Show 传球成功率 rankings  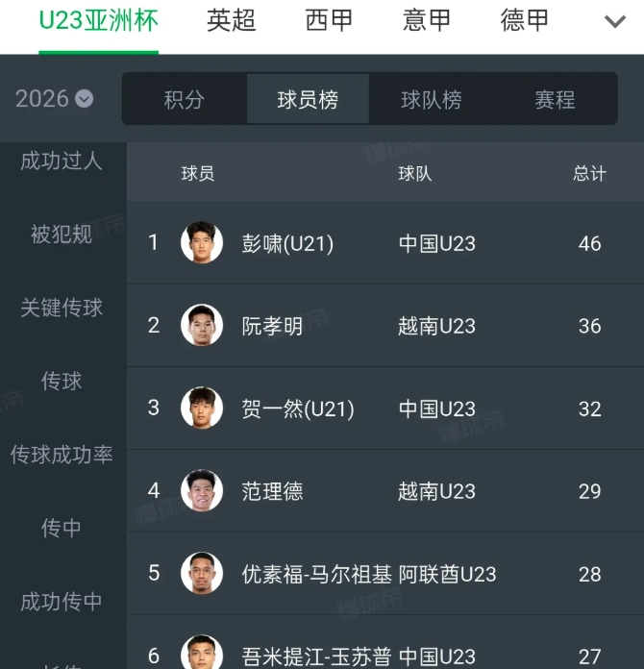(62, 455)
